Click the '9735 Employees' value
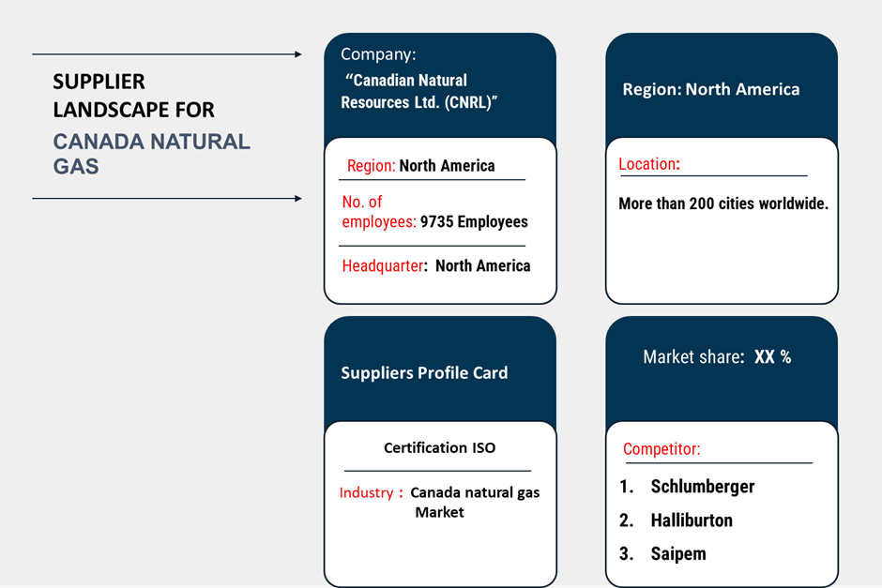This screenshot has height=588, width=882. pos(474,221)
